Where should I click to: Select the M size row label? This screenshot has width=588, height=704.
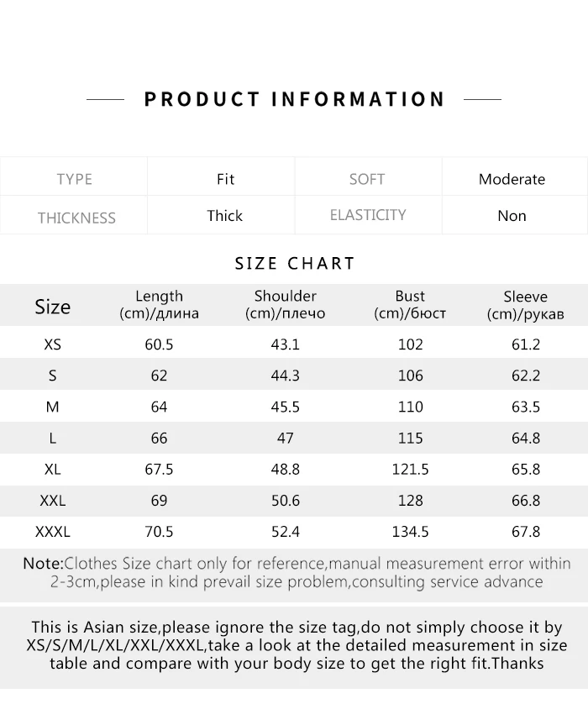coord(53,407)
